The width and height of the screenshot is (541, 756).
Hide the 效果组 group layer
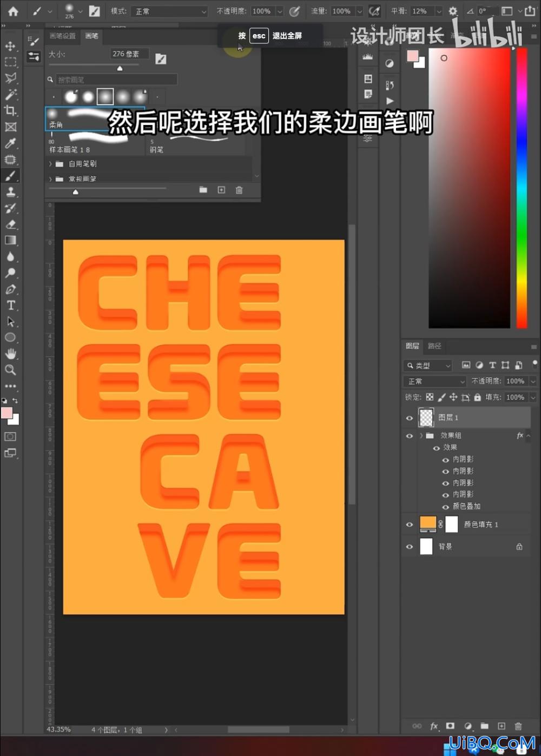[410, 436]
